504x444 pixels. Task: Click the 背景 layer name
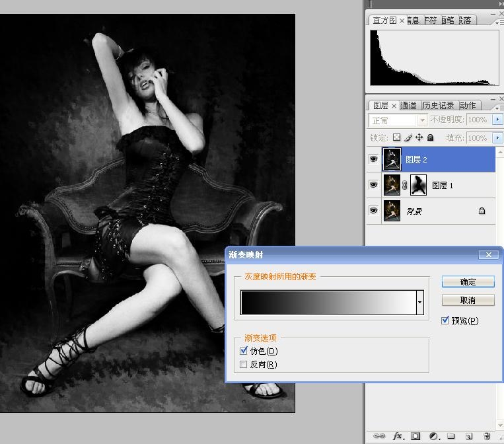tap(414, 211)
